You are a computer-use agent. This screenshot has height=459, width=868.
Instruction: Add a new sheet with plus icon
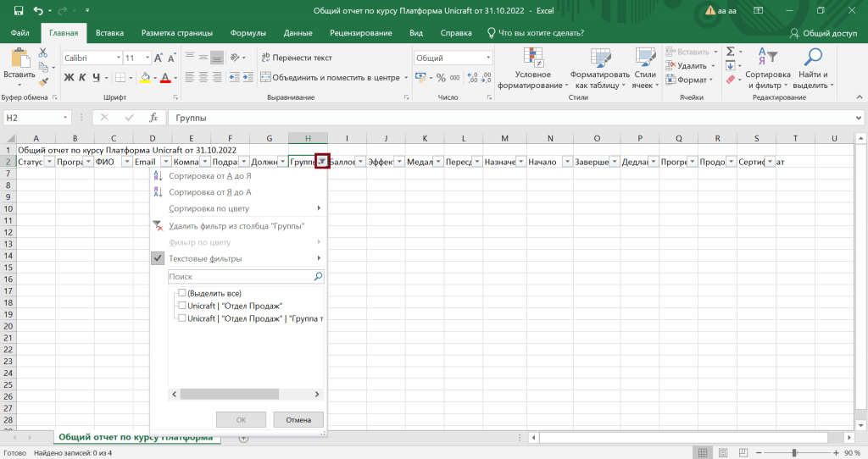(243, 438)
